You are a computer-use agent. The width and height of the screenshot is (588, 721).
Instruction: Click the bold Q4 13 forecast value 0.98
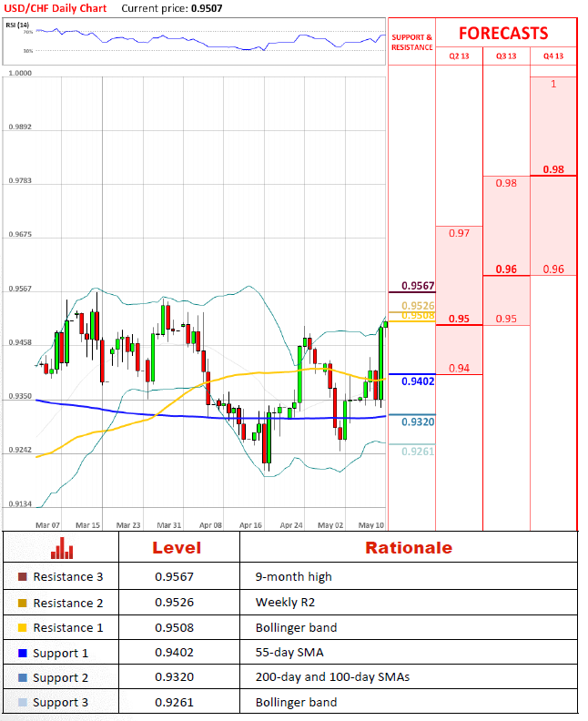pyautogui.click(x=553, y=169)
